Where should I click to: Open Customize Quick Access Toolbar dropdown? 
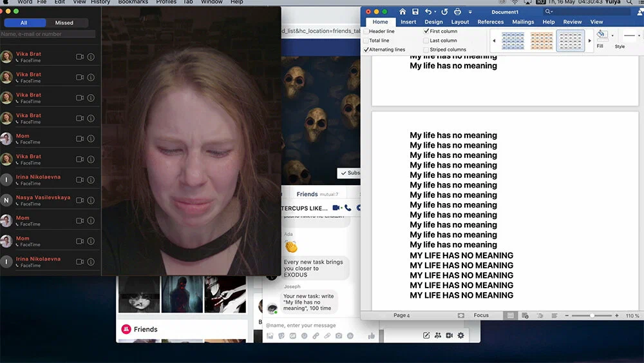pyautogui.click(x=470, y=12)
